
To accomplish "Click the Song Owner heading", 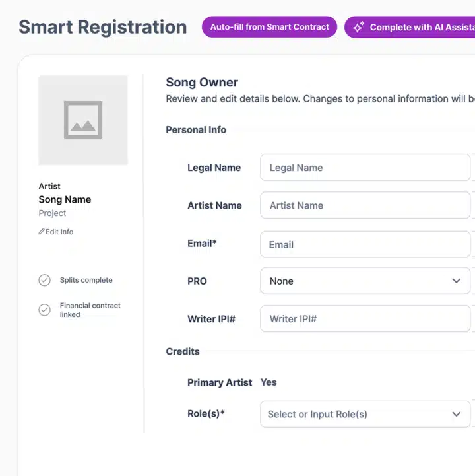I will (202, 83).
